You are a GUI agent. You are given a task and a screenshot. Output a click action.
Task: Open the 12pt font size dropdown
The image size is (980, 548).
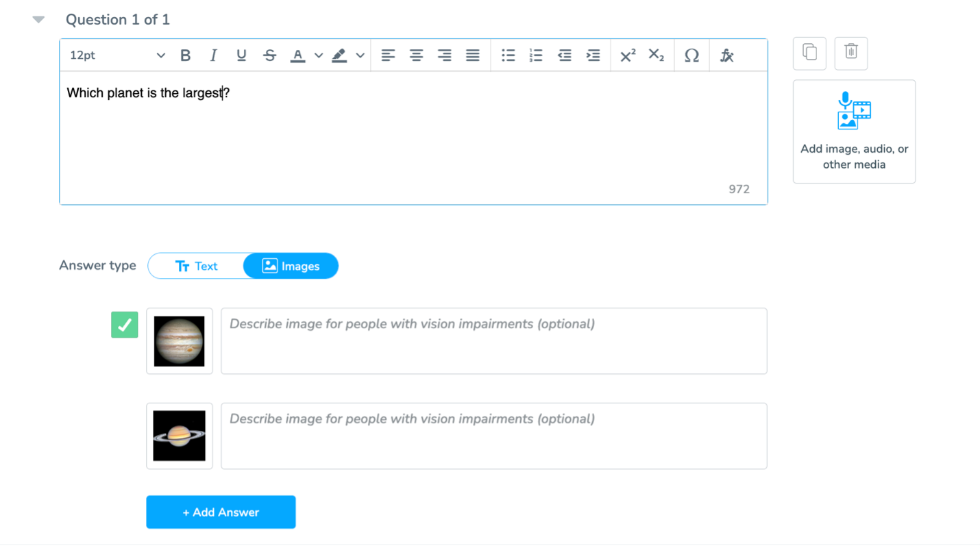117,55
